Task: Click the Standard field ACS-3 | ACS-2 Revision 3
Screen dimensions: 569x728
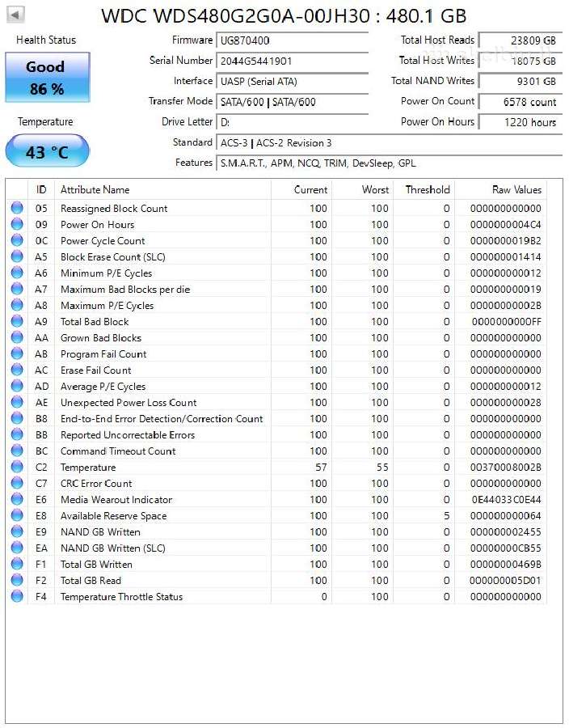Action: (389, 142)
